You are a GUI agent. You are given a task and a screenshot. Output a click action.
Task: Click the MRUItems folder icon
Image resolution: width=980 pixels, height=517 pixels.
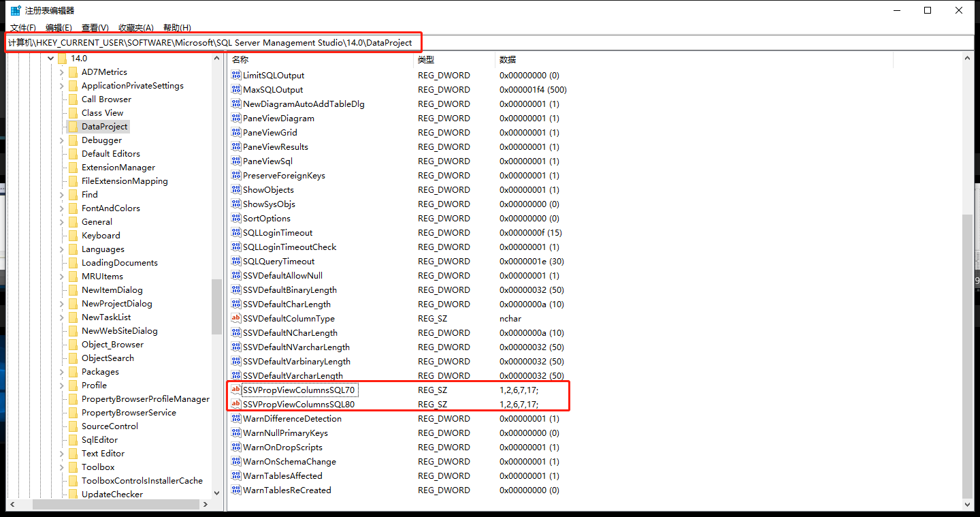coord(73,277)
